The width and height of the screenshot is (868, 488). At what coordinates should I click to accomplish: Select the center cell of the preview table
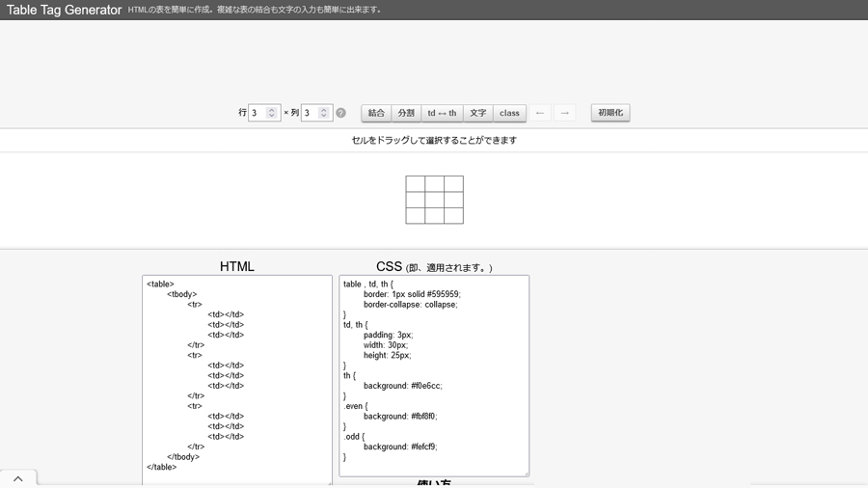click(435, 200)
